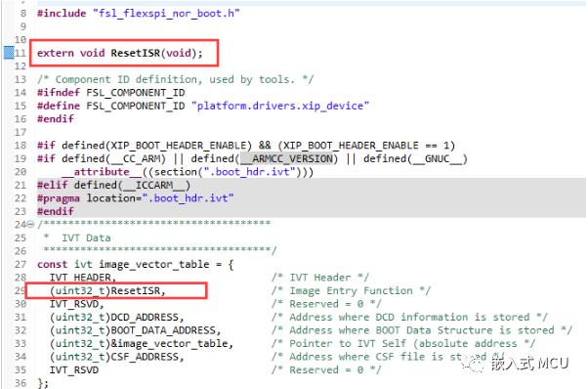Click the fsl_flexspi_nor_boot.h include string
Screen dimensions: 588x389
166,14
